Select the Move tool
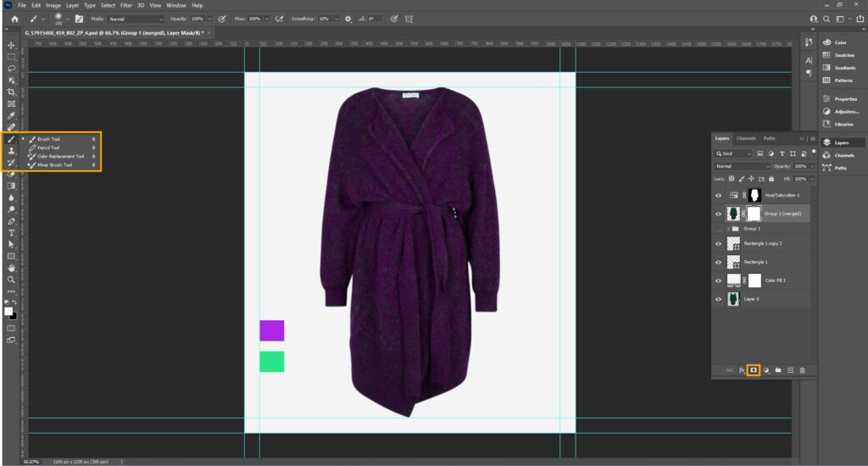 tap(11, 44)
